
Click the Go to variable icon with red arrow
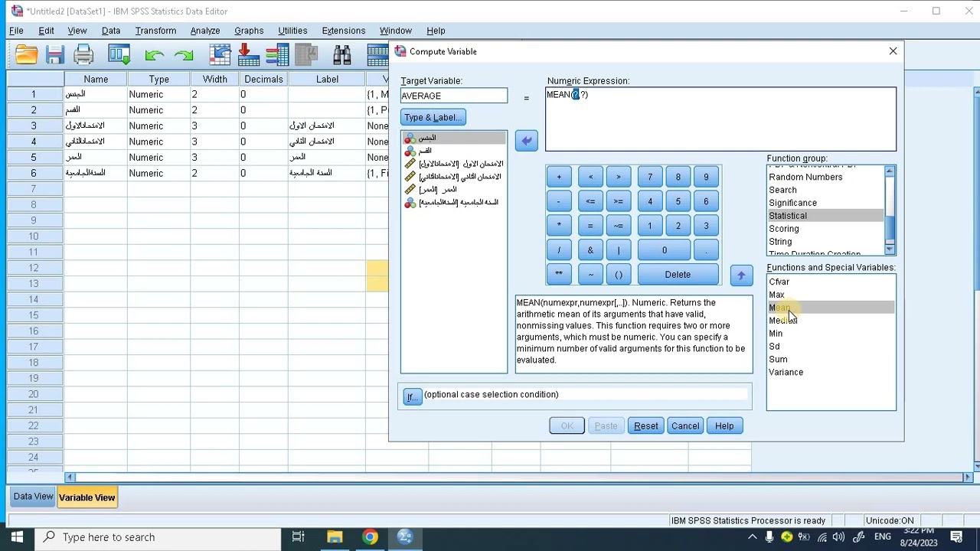point(249,54)
